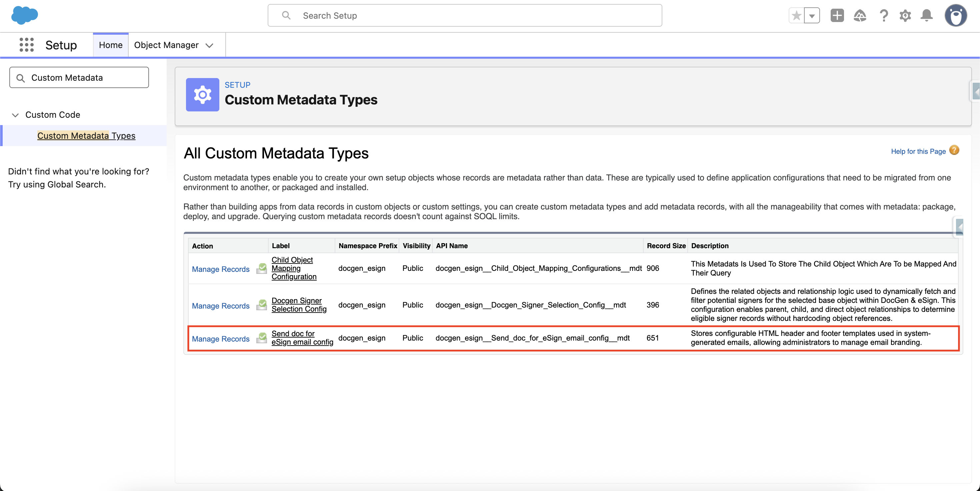The width and height of the screenshot is (980, 491).
Task: Select Custom Metadata Types in the sidebar
Action: (x=86, y=135)
